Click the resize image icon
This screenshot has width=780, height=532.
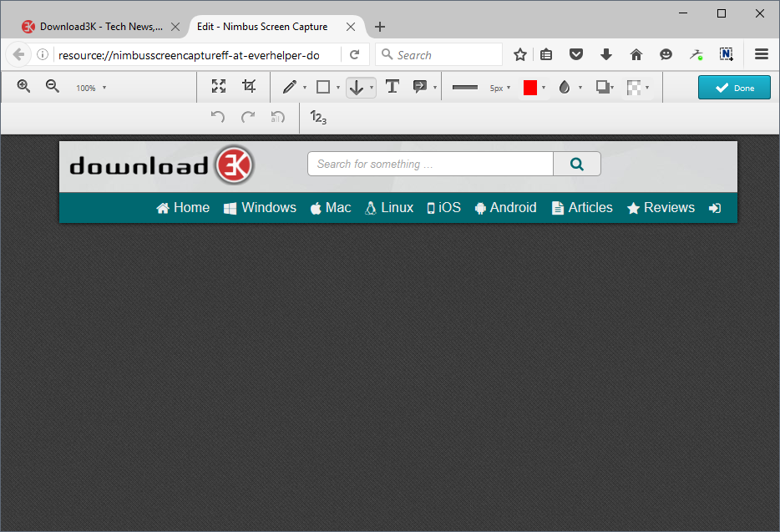point(218,87)
